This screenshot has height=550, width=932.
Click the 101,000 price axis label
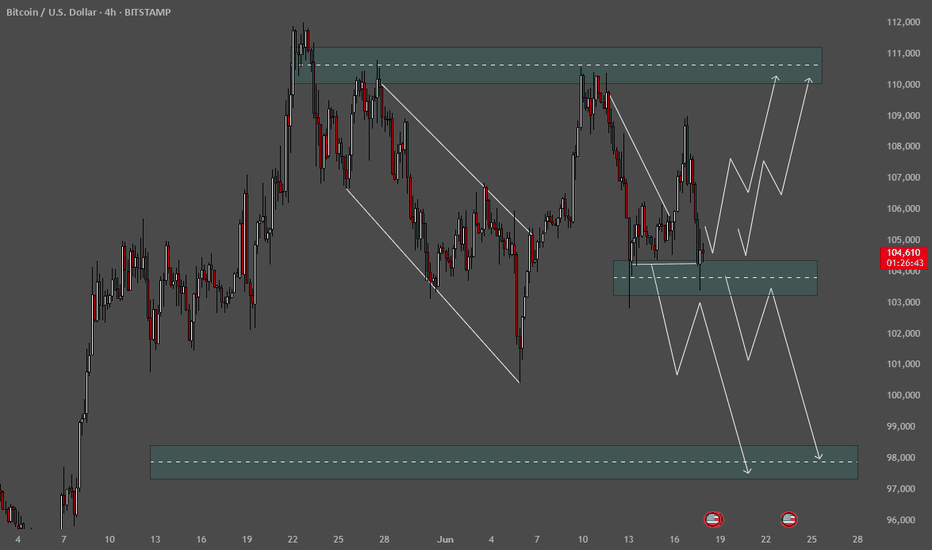(x=903, y=364)
